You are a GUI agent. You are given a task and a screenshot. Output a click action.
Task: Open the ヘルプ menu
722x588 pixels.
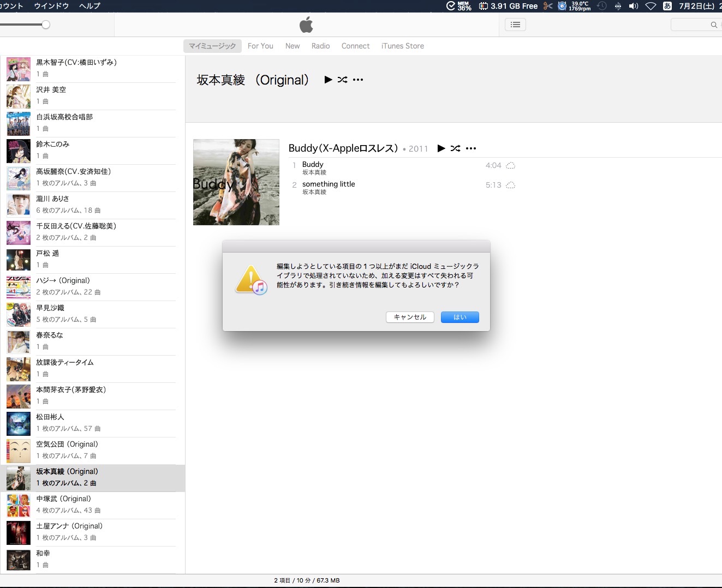[89, 6]
